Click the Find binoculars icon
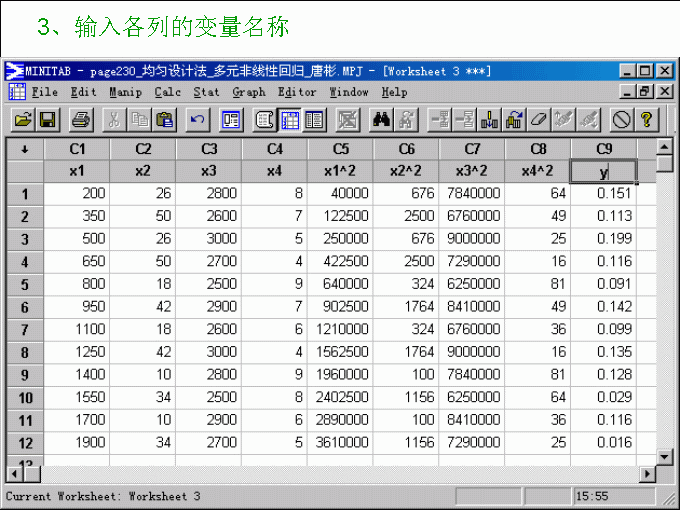Image resolution: width=680 pixels, height=510 pixels. point(381,120)
